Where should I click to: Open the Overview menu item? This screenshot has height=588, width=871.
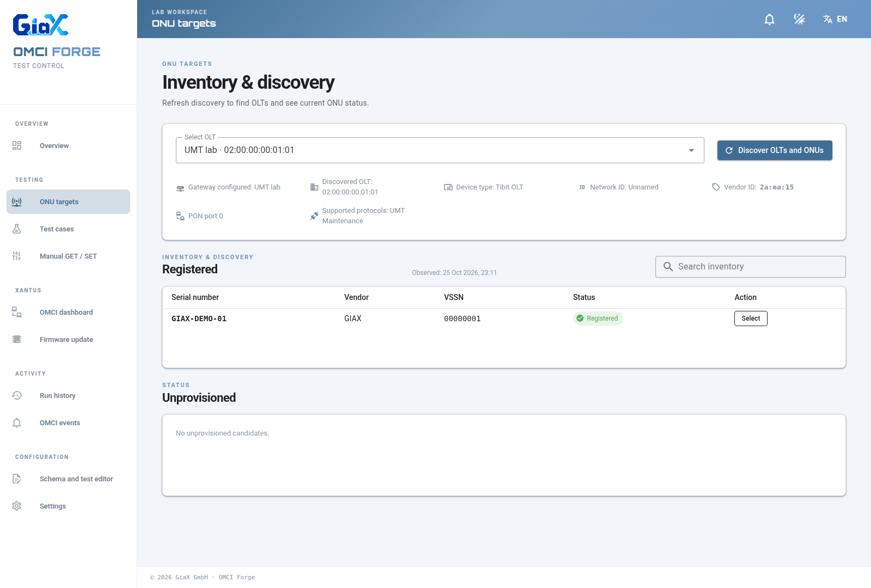(69, 145)
